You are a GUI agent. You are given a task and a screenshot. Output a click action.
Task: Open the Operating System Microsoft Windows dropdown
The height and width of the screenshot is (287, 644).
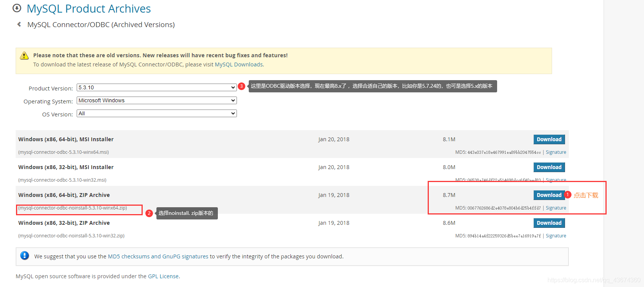tap(157, 100)
